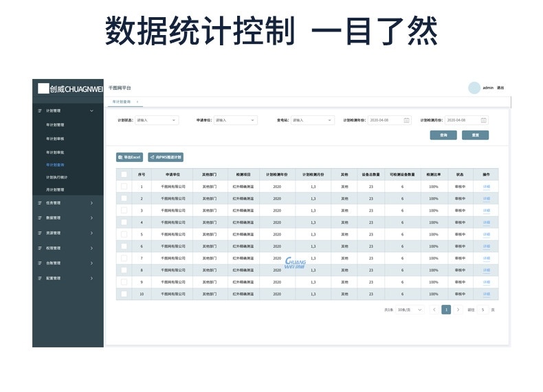Toggle the select-all checkbox in table header
Screen dimensions: 543x392
tap(124, 174)
